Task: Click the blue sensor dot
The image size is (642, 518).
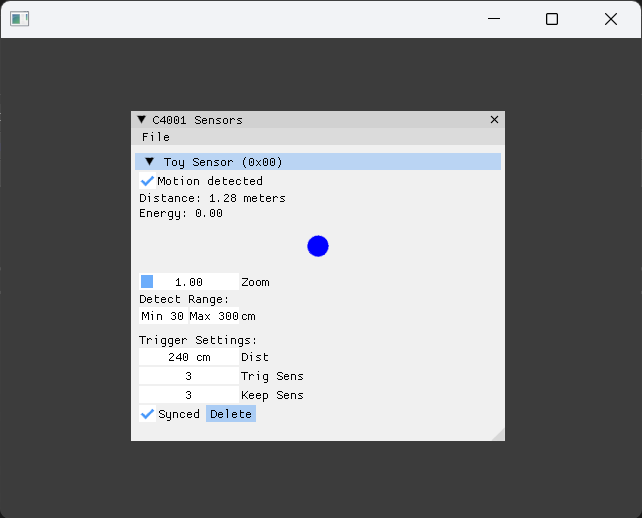Action: [318, 246]
